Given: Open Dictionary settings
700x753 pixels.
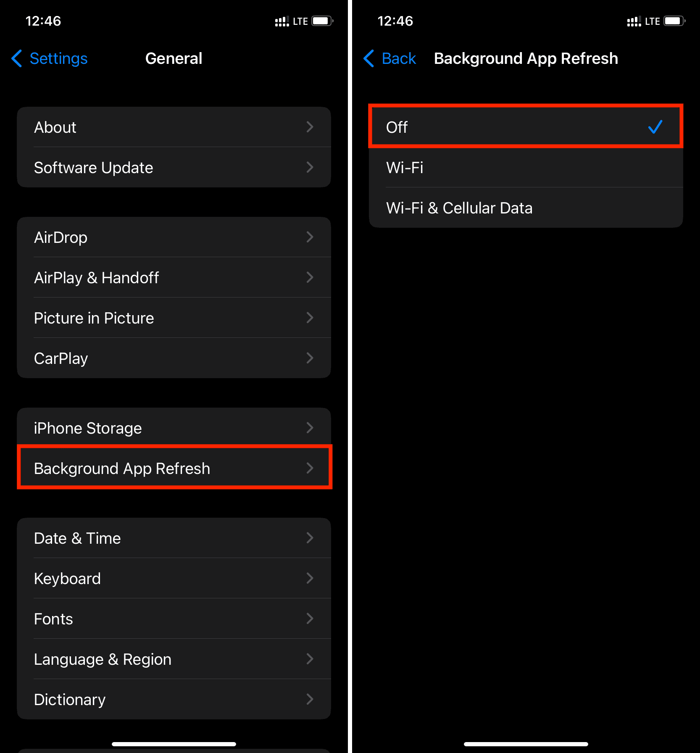Looking at the screenshot, I should [174, 699].
